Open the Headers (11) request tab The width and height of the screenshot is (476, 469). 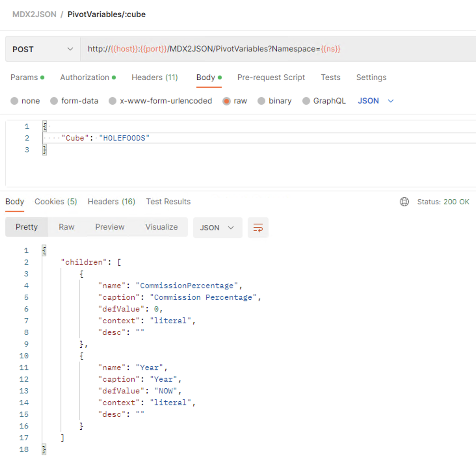(154, 77)
